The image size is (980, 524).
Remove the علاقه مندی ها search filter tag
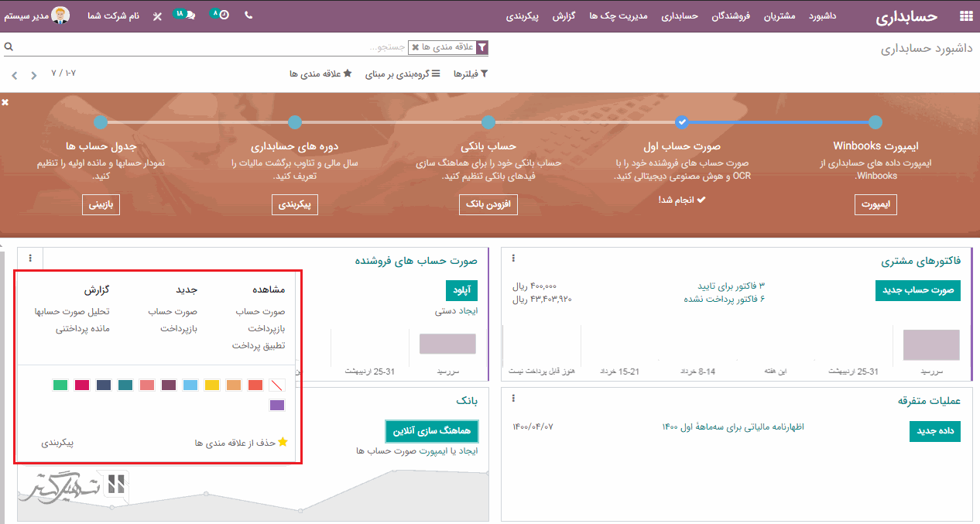(x=416, y=48)
